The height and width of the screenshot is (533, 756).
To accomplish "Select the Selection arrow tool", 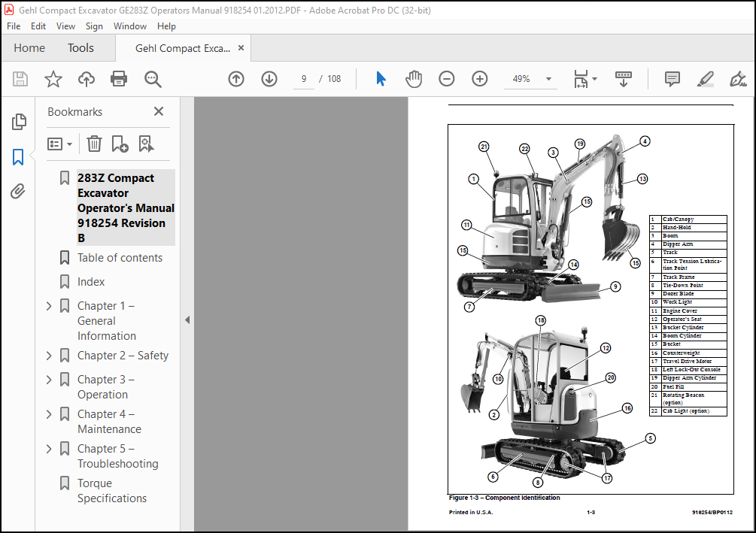I will pos(381,78).
